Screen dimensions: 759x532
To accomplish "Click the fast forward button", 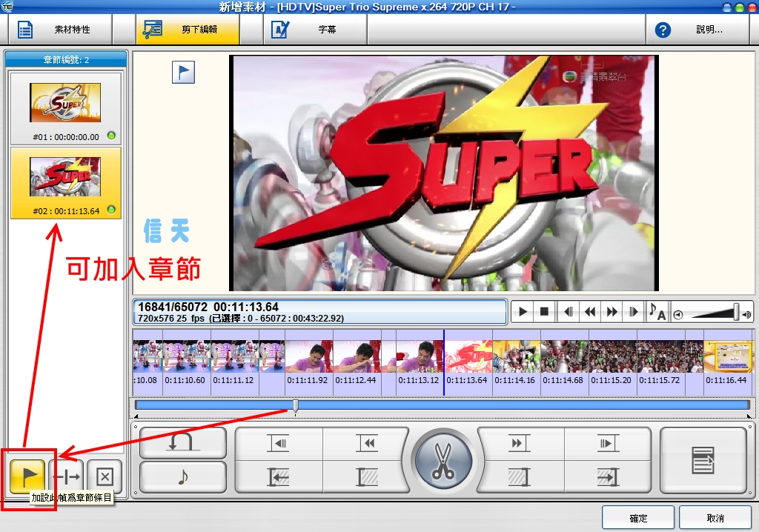I will pyautogui.click(x=611, y=311).
